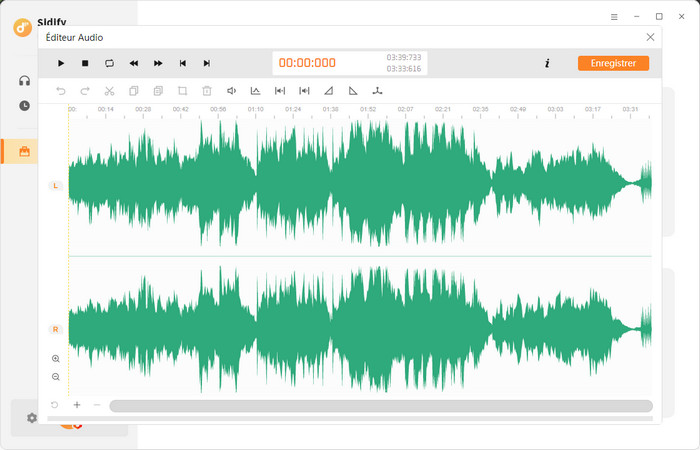Toggle the right channel R label

pos(55,329)
